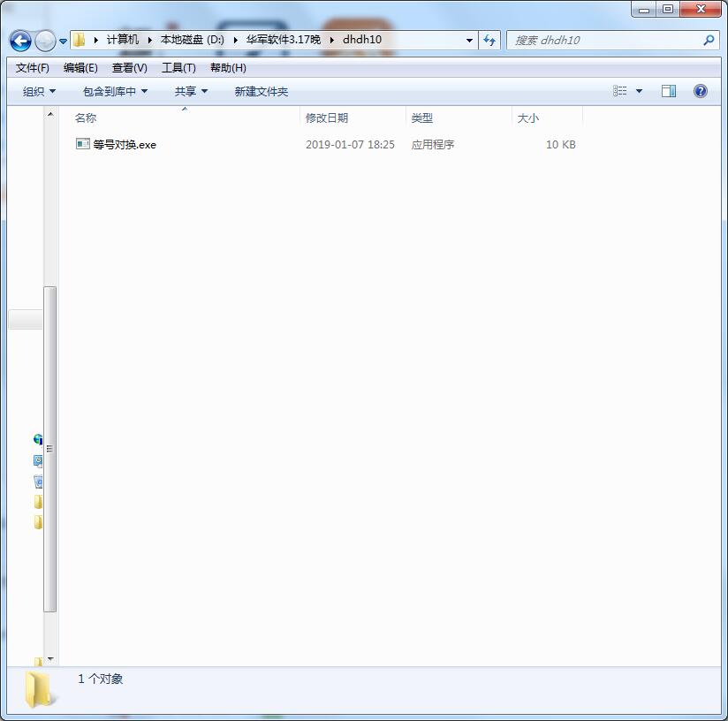728x721 pixels.
Task: Select dhdh10 in the address path
Action: pyautogui.click(x=362, y=40)
